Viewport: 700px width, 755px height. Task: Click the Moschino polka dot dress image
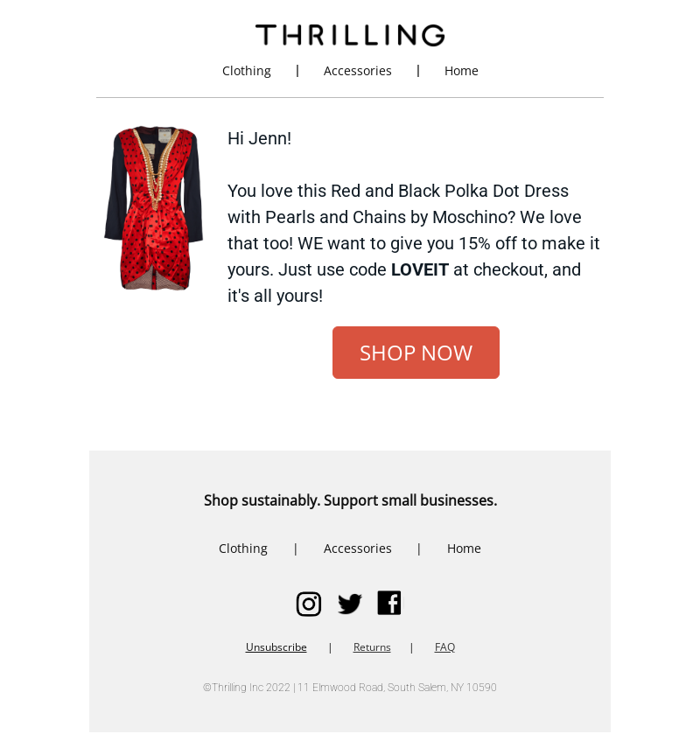[x=154, y=208]
